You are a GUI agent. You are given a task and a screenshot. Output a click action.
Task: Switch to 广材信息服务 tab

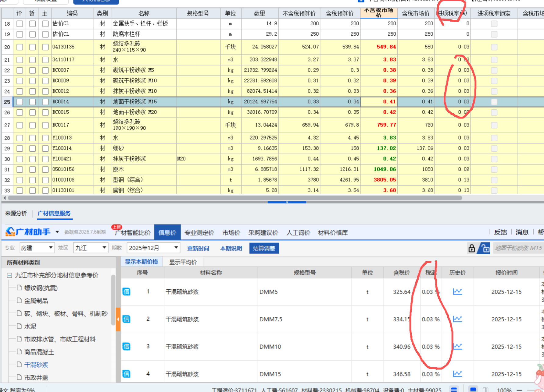[54, 213]
